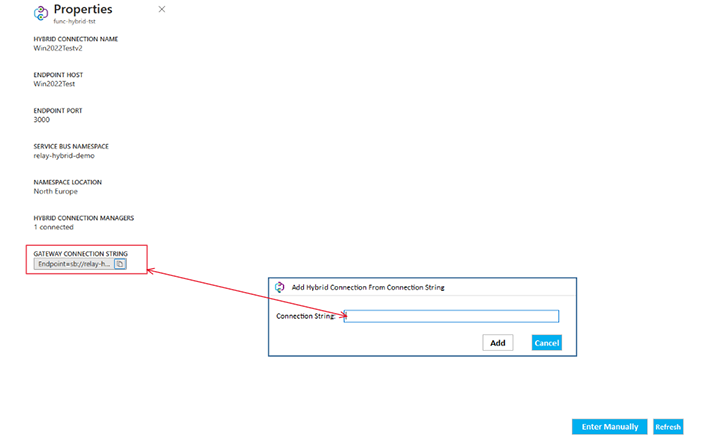Click the Add button
The height and width of the screenshot is (443, 701).
click(498, 343)
